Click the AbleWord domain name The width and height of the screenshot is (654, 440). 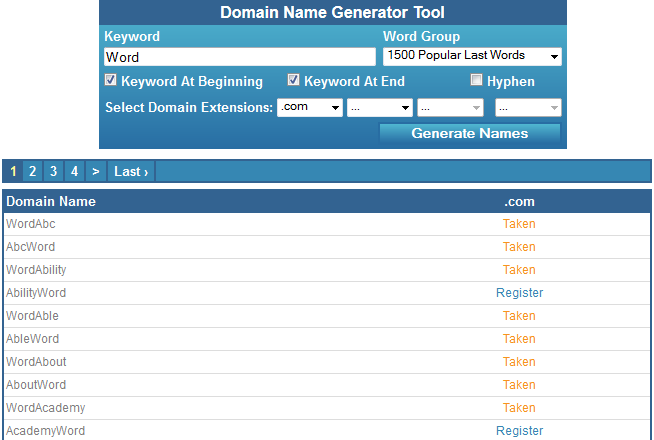[x=33, y=339]
